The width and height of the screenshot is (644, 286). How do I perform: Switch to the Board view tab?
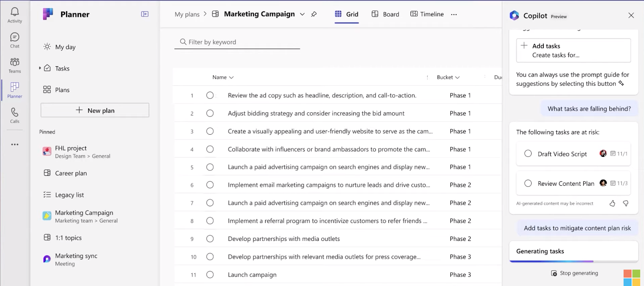(x=385, y=14)
